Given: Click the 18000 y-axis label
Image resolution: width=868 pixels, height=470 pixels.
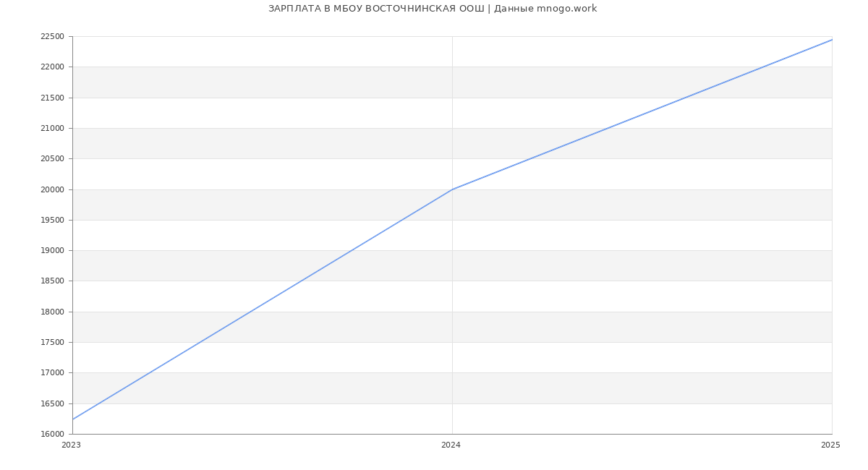Looking at the screenshot, I should pyautogui.click(x=52, y=312).
